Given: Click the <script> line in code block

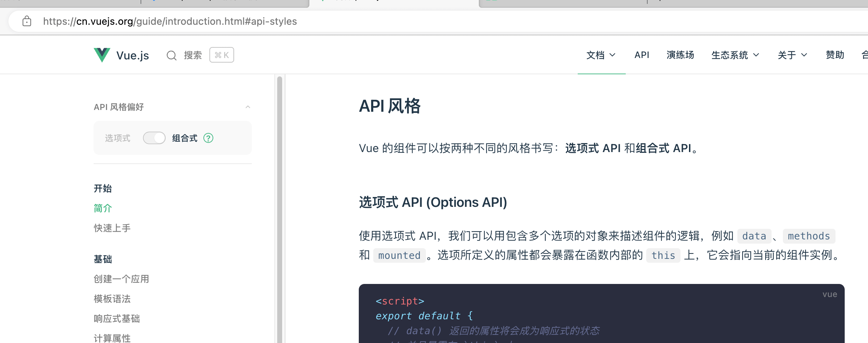Looking at the screenshot, I should tap(400, 301).
